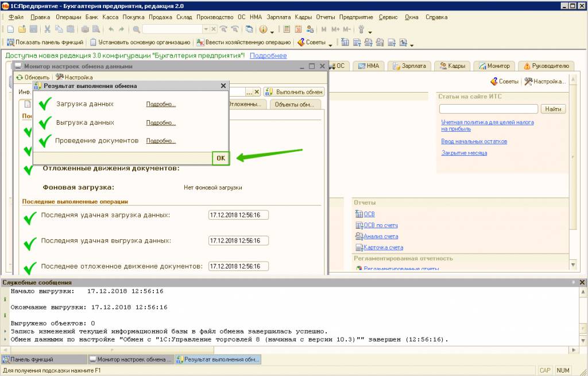Open the Карточка счета report link
This screenshot has height=376, width=588.
[x=383, y=248]
